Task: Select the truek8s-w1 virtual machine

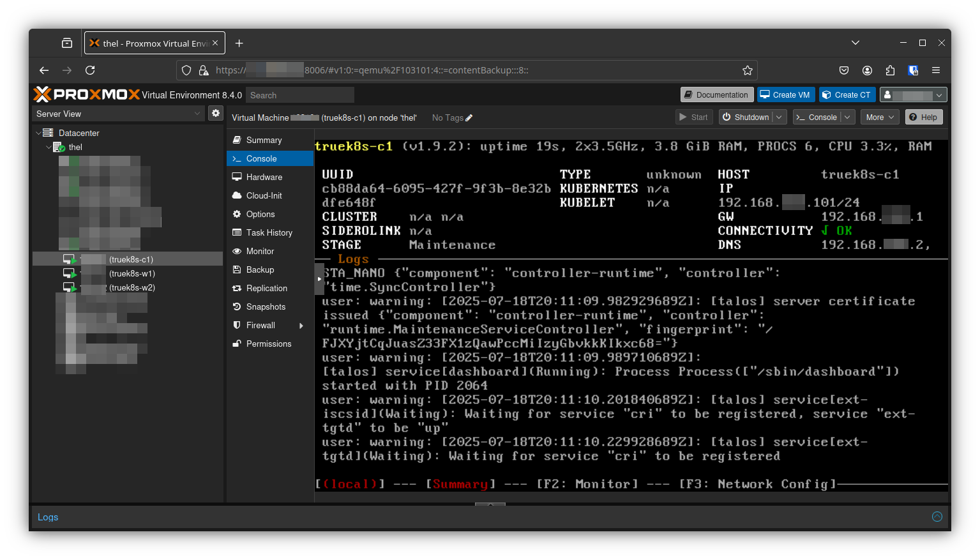Action: point(132,273)
